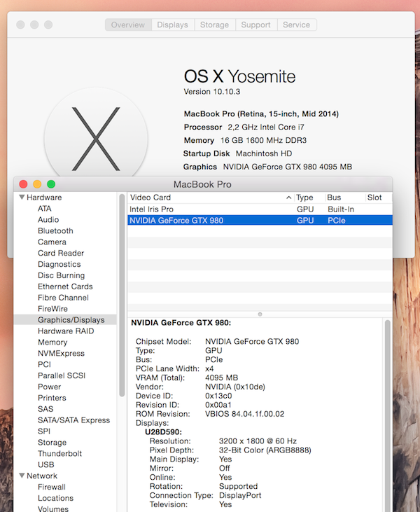
Task: Click the Version 10.10.3 text
Action: [212, 92]
